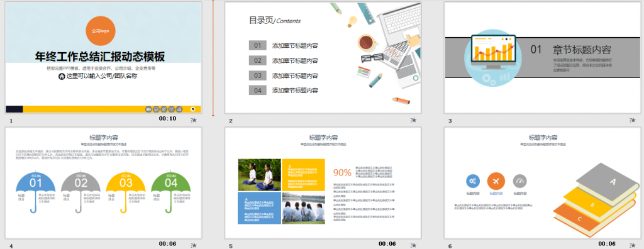The height and width of the screenshot is (249, 644).
Task: Click slide number 3 label
Action: click(x=450, y=121)
